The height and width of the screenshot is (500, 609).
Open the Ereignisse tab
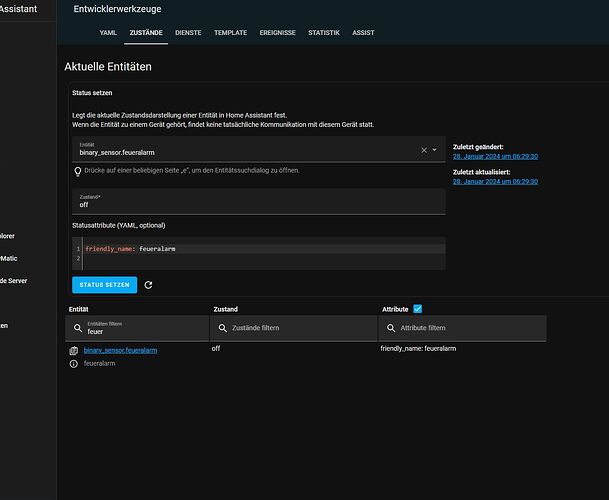pos(277,33)
